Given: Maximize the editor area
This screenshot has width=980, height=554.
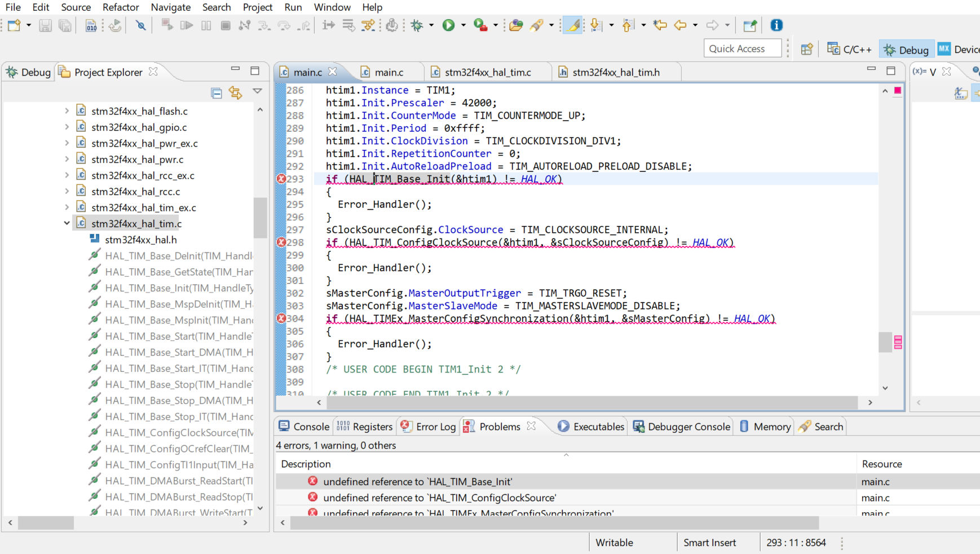Looking at the screenshot, I should (x=891, y=70).
